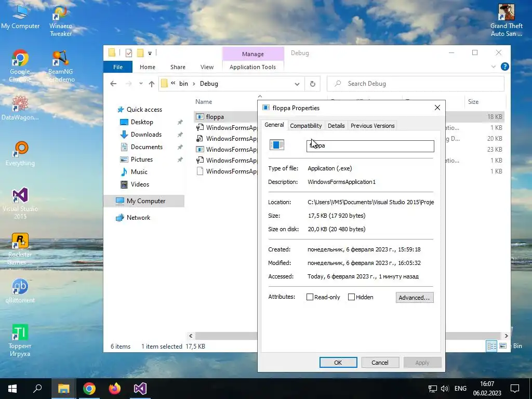This screenshot has width=532, height=399.
Task: Open taskbar search magnifier
Action: [37, 389]
